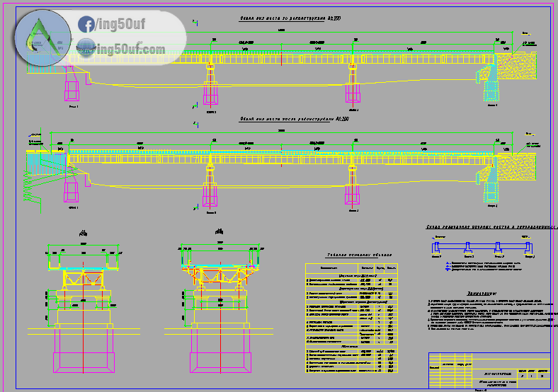Select the upper bridge elevation drawing title

pos(290,18)
